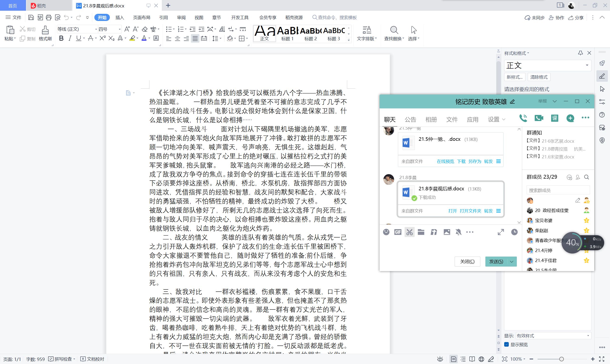Expand the 发送 button dropdown arrow
Screen dimensions: 610x364
pos(512,262)
